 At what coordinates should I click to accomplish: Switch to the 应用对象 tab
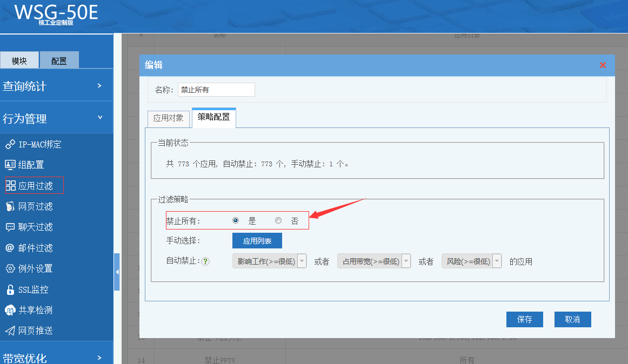[x=168, y=118]
